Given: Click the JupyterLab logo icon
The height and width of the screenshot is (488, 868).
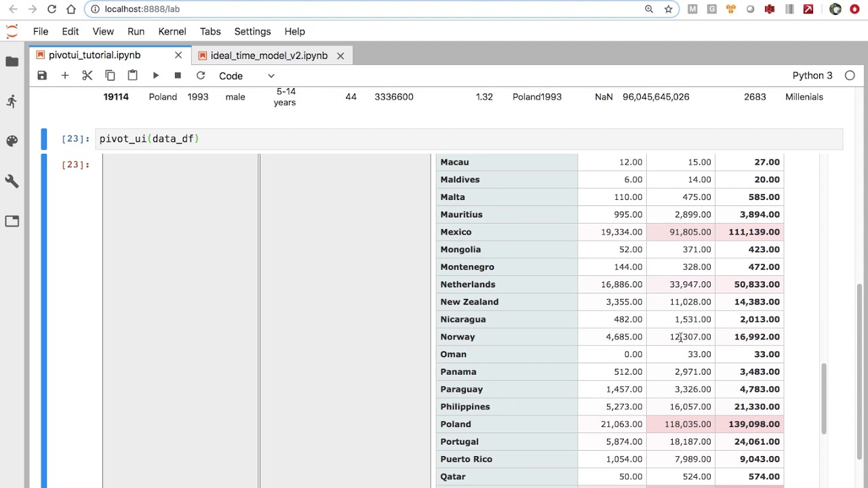Looking at the screenshot, I should pos(12,31).
